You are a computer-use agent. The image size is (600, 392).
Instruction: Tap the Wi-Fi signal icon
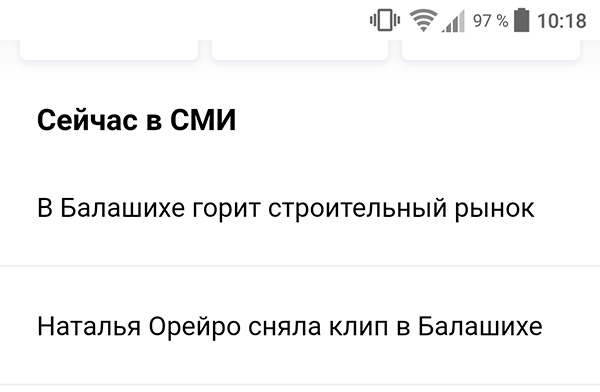point(423,21)
